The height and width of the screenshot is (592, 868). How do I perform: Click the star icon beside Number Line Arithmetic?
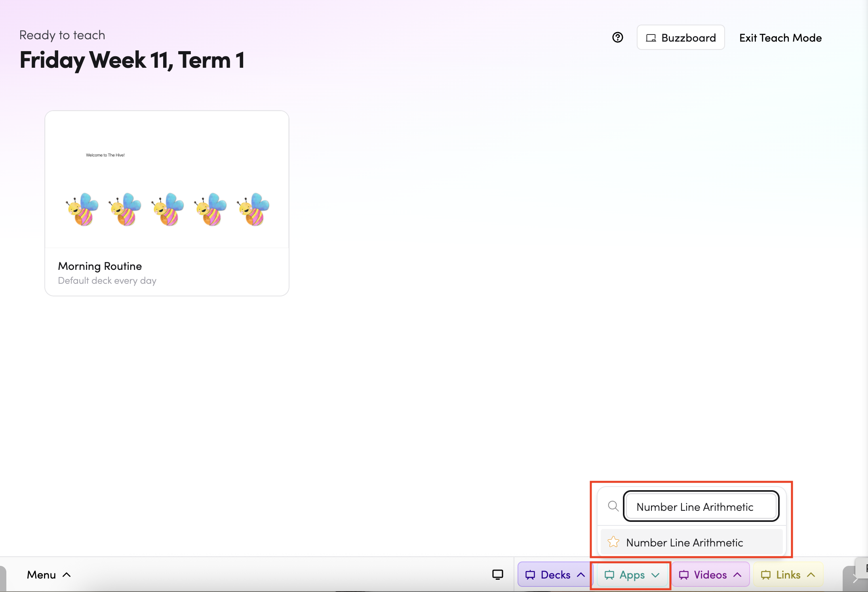click(613, 542)
